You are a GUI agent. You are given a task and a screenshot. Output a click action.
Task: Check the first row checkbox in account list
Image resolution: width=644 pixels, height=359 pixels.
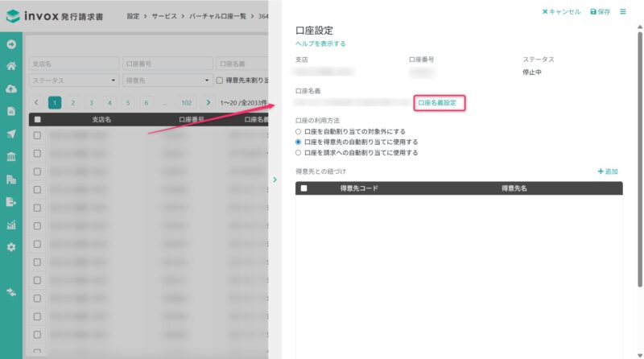(x=37, y=135)
